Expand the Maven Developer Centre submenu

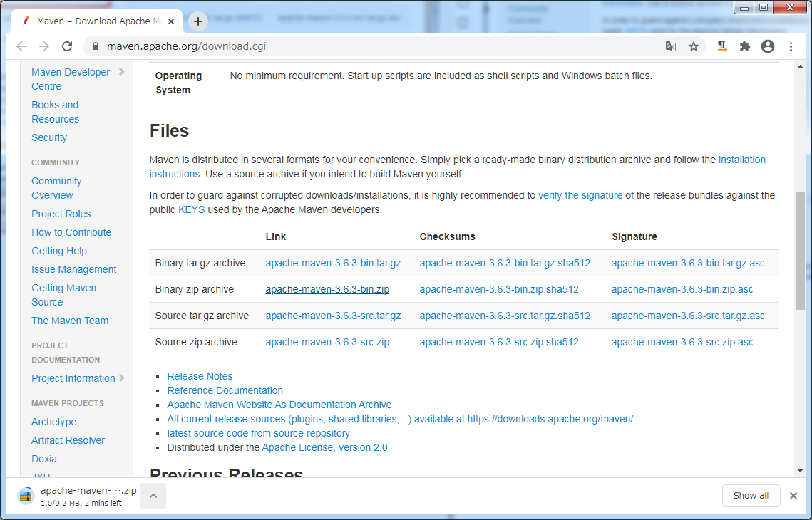[122, 72]
